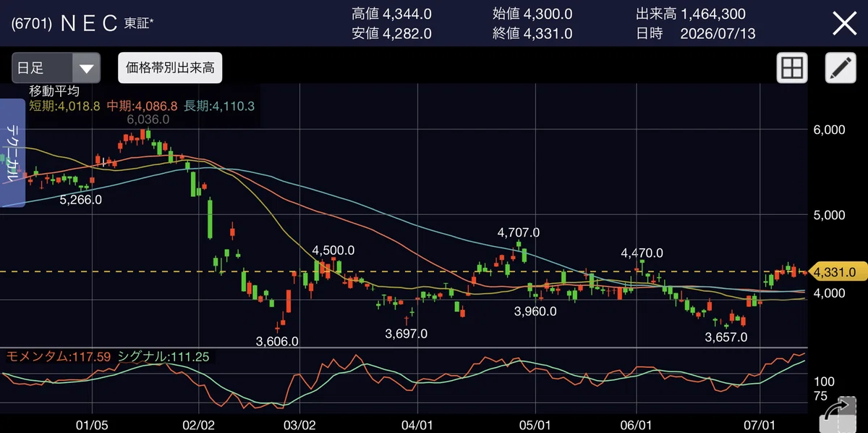This screenshot has height=433, width=868.
Task: Click the 4,500.0 peak label
Action: point(333,251)
